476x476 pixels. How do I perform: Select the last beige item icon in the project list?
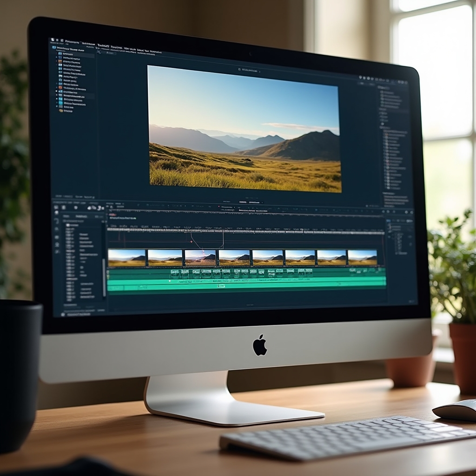[x=61, y=111]
